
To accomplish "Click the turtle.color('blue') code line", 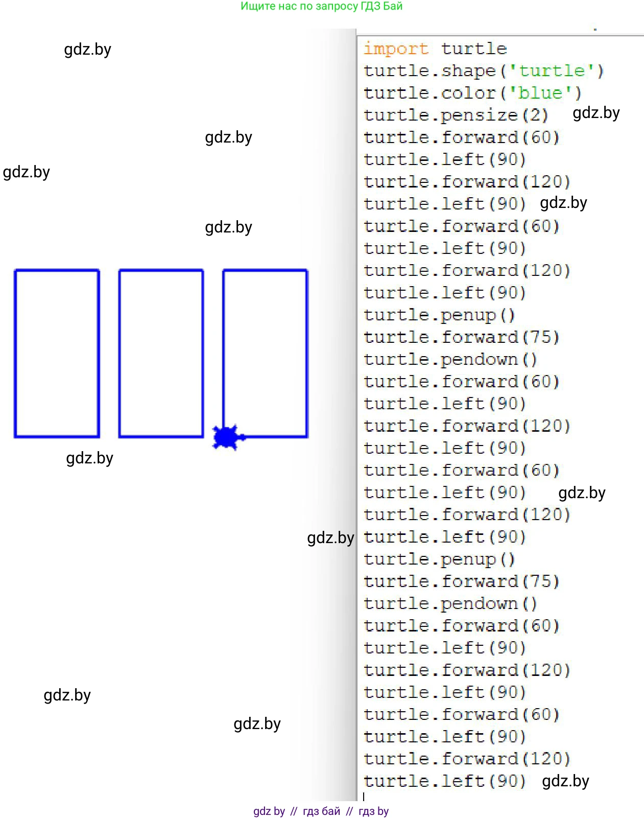I will click(472, 93).
